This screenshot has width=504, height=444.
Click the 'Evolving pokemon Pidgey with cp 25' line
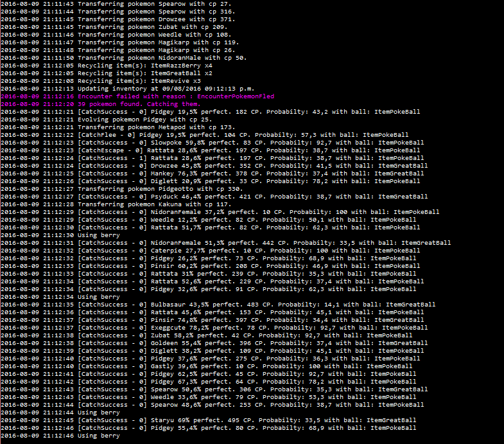[x=107, y=120]
